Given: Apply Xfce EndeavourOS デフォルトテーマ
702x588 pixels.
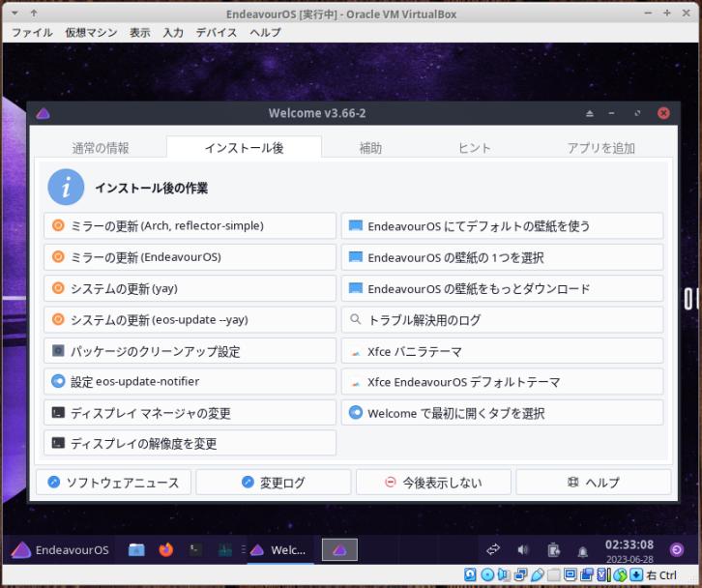Looking at the screenshot, I should pos(502,382).
